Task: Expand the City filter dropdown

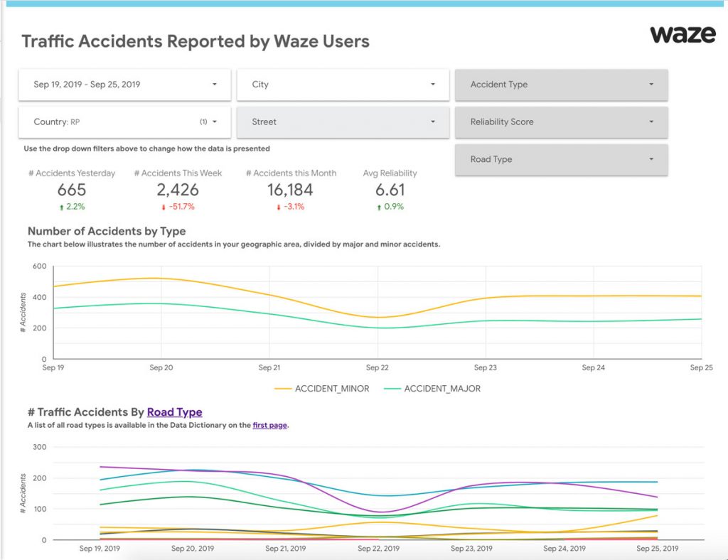Action: click(343, 85)
